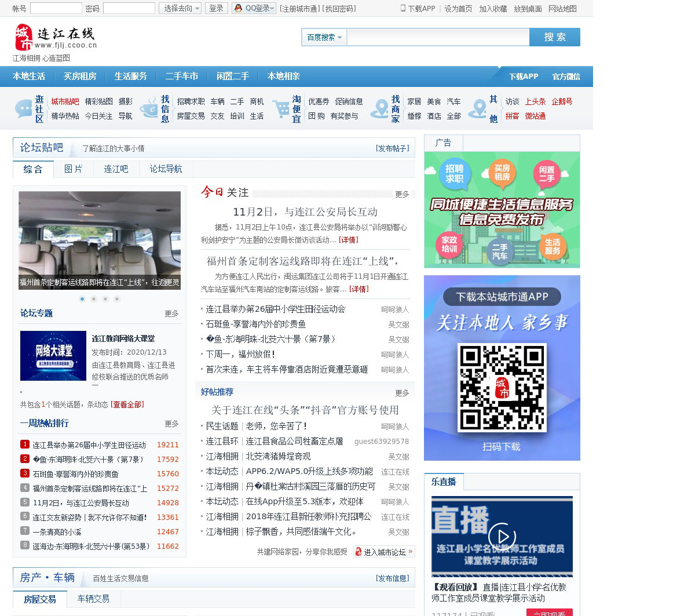Click the icon beside 进入城市论坛
The height and width of the screenshot is (616, 695).
pyautogui.click(x=359, y=552)
